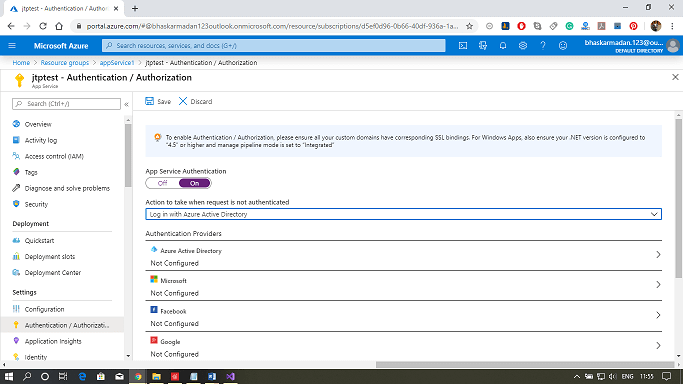Click the sidebar vertical scrollbar
This screenshot has height=384, width=683.
pos(128,155)
